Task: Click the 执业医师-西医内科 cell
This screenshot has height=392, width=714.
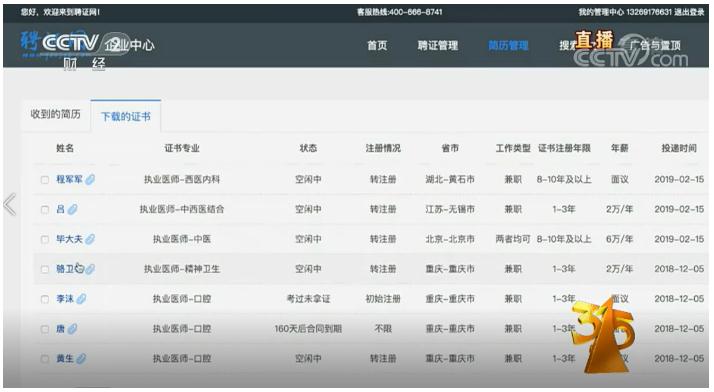Action: click(x=182, y=179)
